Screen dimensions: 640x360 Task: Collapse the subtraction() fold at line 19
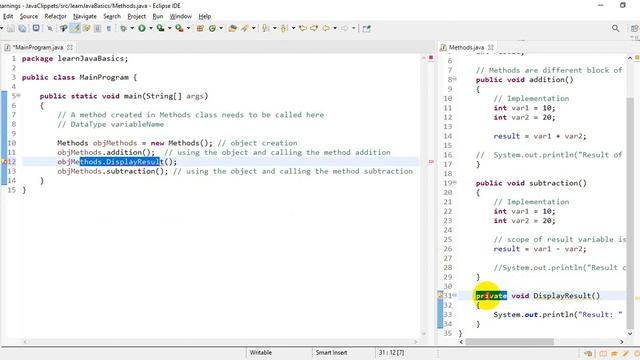[x=454, y=182]
